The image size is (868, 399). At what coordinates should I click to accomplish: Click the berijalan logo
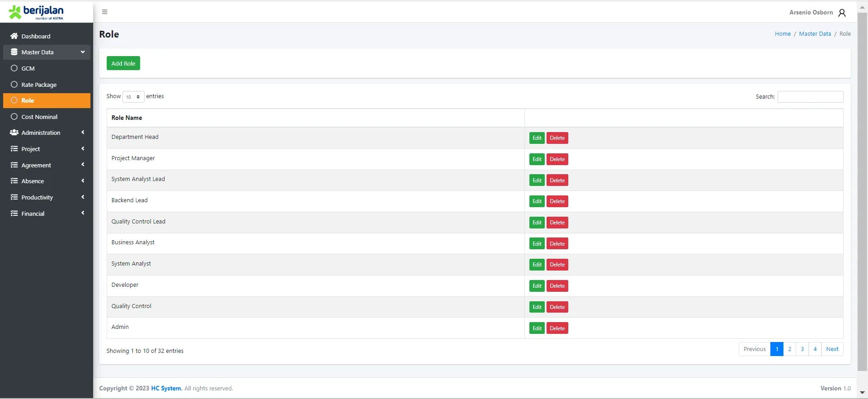[x=36, y=12]
